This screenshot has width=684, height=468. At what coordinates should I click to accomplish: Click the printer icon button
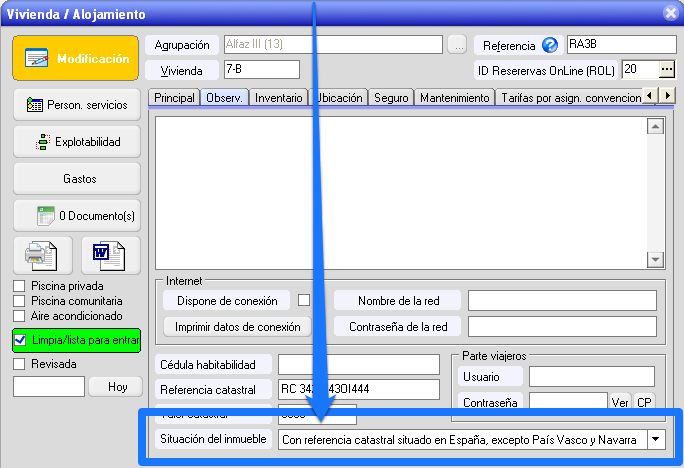click(x=42, y=255)
